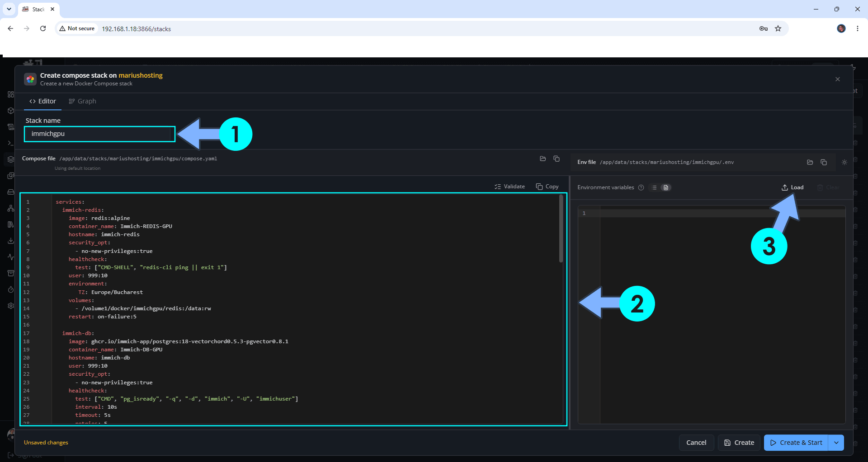Switch env variables to text view
The height and width of the screenshot is (462, 868).
coord(666,187)
